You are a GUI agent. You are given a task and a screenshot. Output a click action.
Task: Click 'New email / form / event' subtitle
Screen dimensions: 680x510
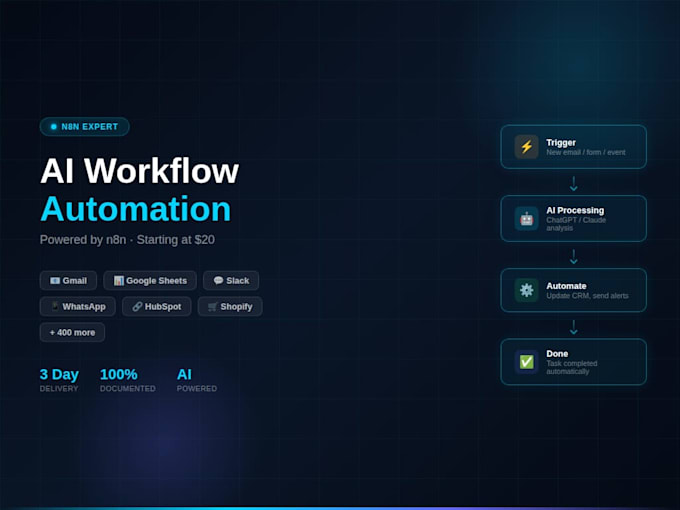tap(586, 152)
